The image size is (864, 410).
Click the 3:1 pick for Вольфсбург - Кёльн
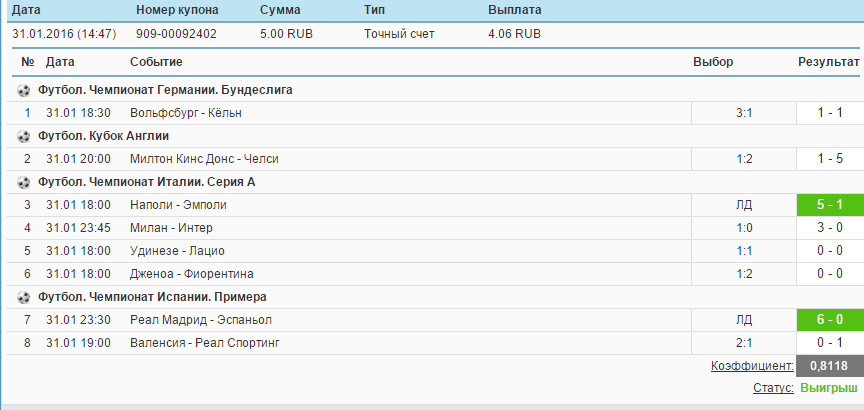[x=744, y=113]
